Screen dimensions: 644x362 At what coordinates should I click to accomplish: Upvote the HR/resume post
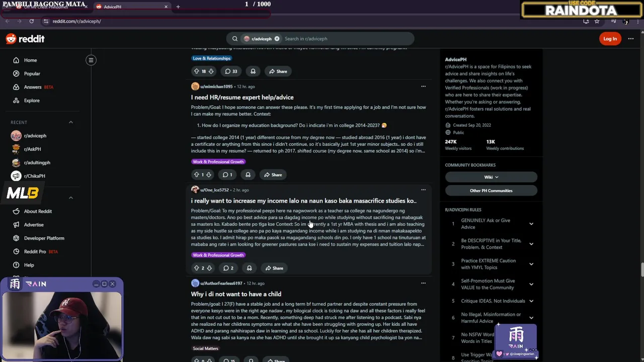(x=196, y=174)
